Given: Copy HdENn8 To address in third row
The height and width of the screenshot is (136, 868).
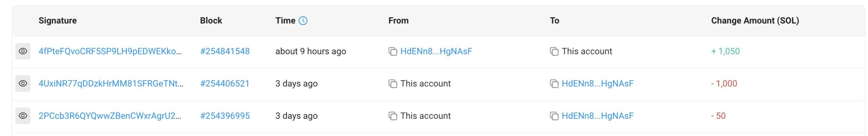Looking at the screenshot, I should [554, 116].
